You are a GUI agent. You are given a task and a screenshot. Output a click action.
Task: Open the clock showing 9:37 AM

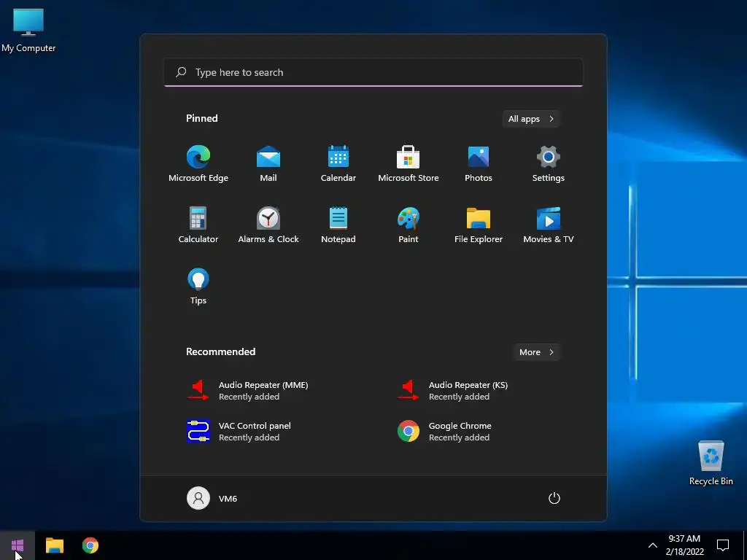(684, 545)
